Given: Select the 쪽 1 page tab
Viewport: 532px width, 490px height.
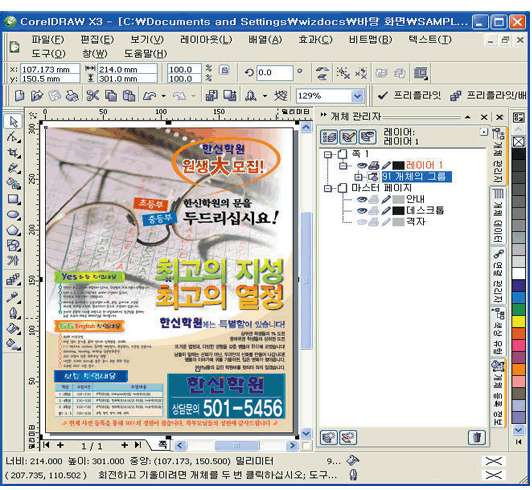Looking at the screenshot, I should (163, 445).
